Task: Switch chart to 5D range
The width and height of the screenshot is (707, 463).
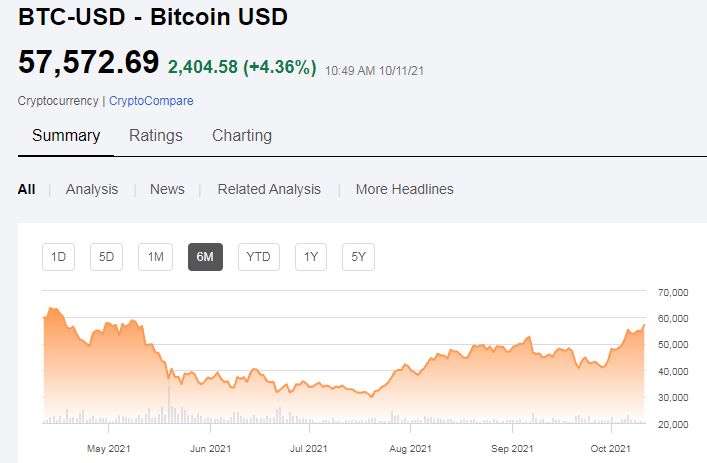Action: [x=106, y=257]
